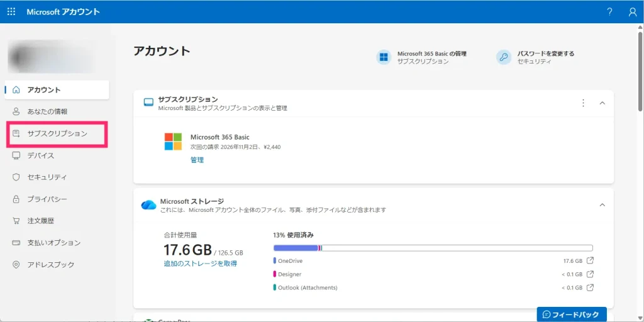Click the home icon beside アカウント
Viewport: 644px width, 322px height.
(x=16, y=90)
